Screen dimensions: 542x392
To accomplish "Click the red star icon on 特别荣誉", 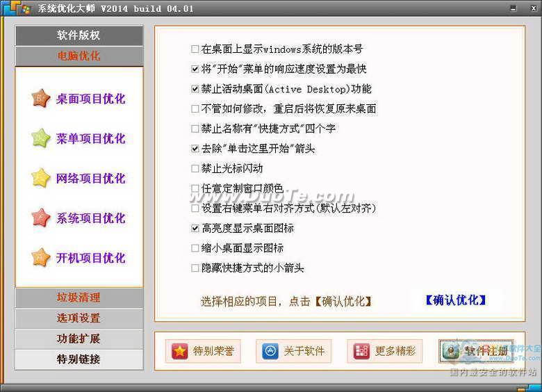I will coord(180,351).
